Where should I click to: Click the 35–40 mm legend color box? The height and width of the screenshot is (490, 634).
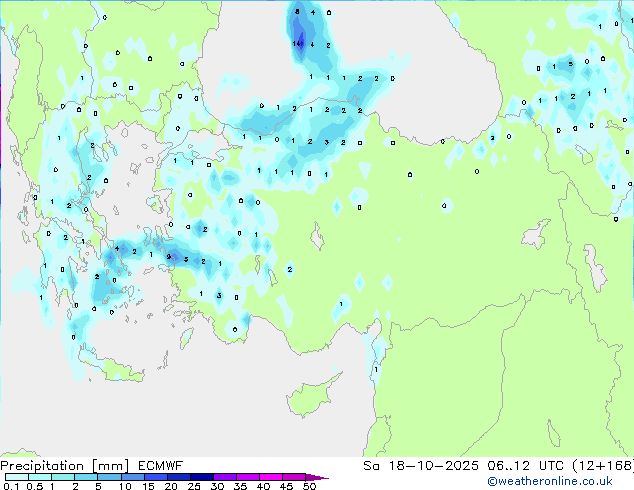247,477
